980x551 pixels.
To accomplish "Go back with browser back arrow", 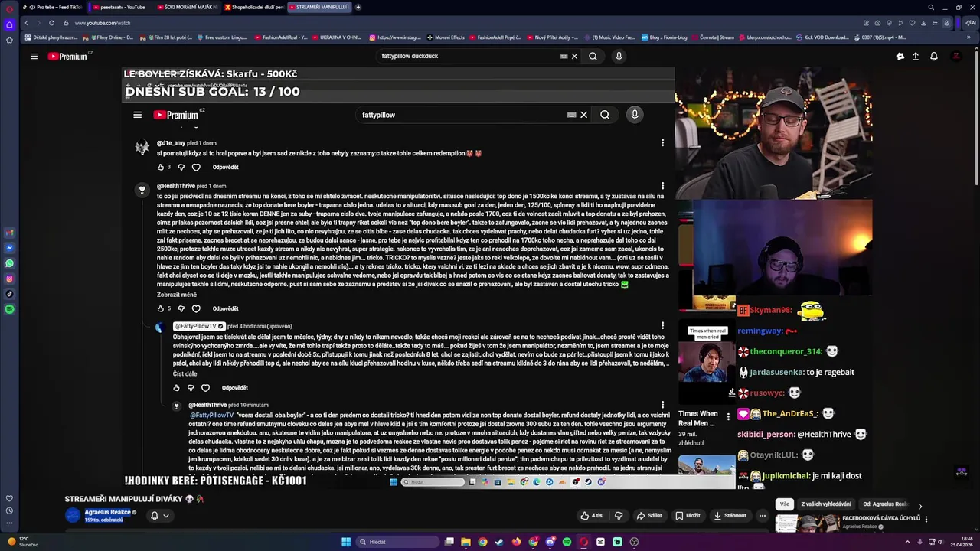I will tap(26, 23).
